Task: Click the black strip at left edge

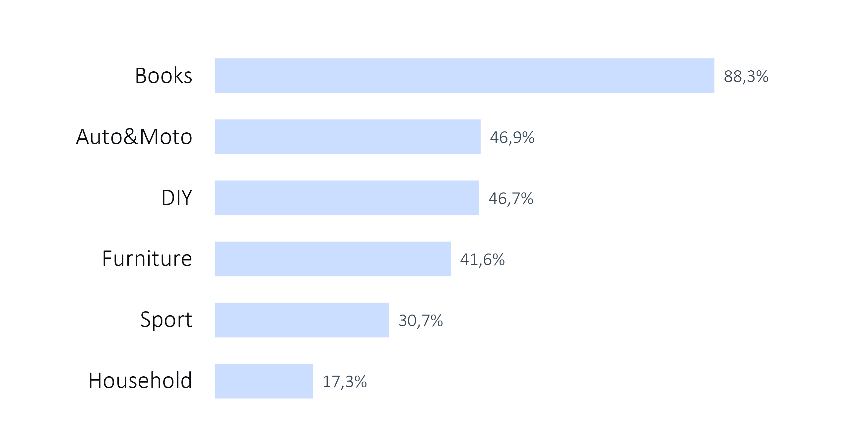Action: coord(21,218)
